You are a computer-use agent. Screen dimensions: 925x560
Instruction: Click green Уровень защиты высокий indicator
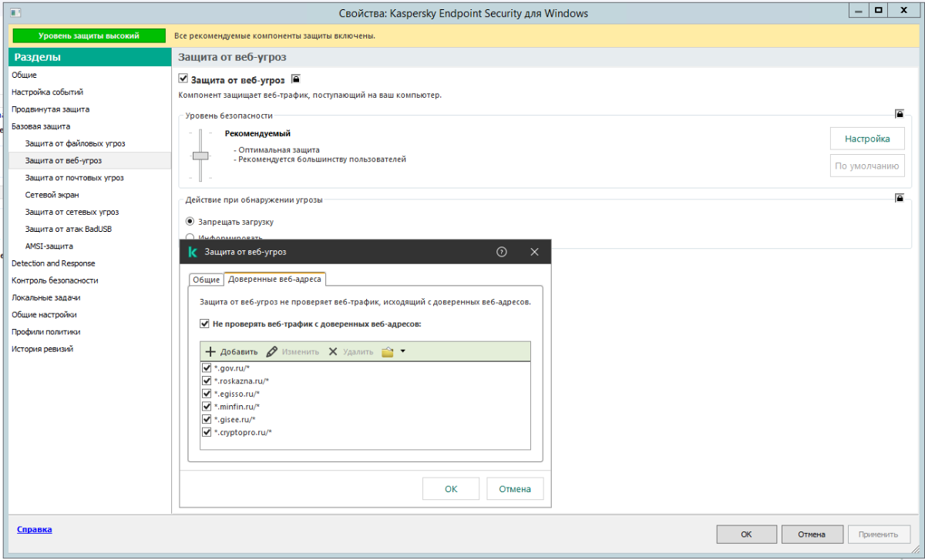(x=89, y=35)
